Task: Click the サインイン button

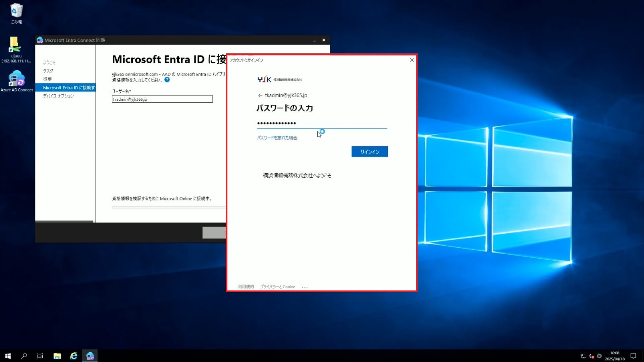Action: click(x=370, y=151)
